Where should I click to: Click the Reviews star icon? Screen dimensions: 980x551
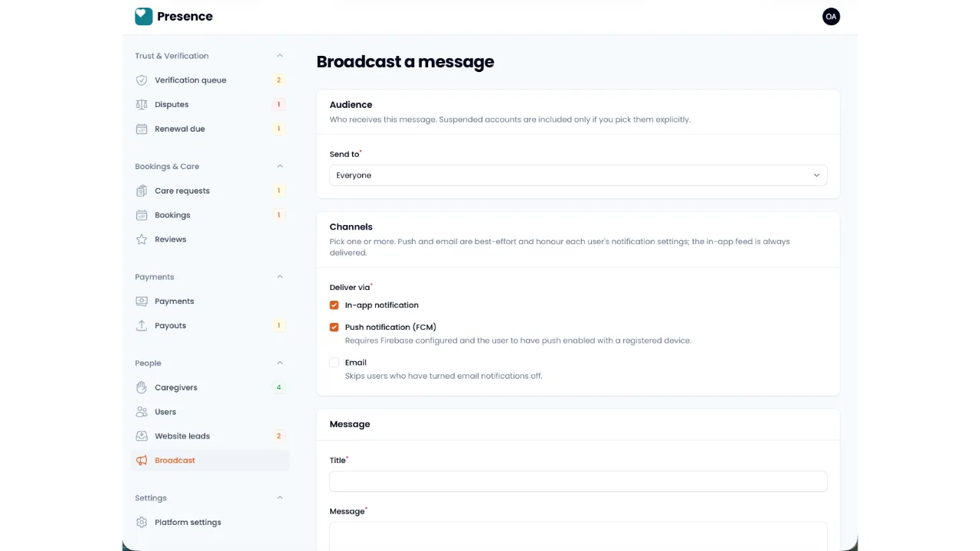pyautogui.click(x=142, y=240)
